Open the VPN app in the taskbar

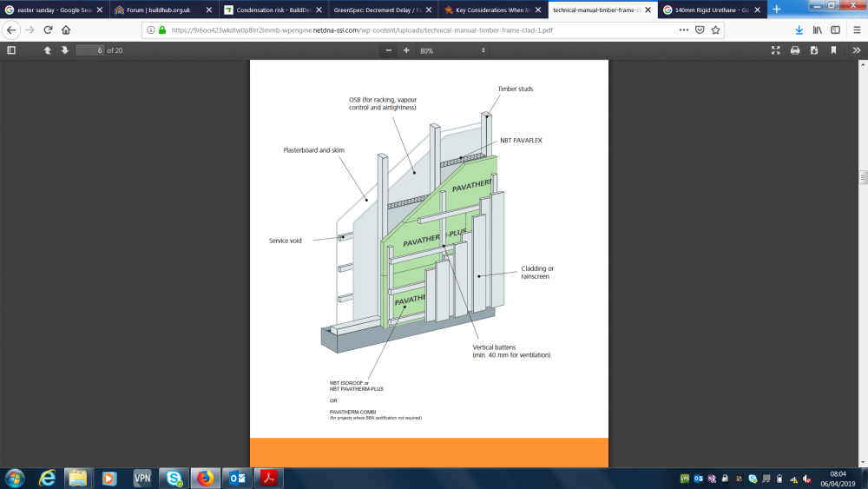(141, 478)
